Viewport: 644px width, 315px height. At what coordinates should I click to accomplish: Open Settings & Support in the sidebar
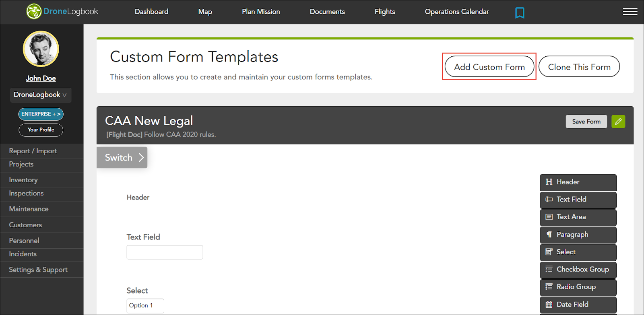click(42, 270)
